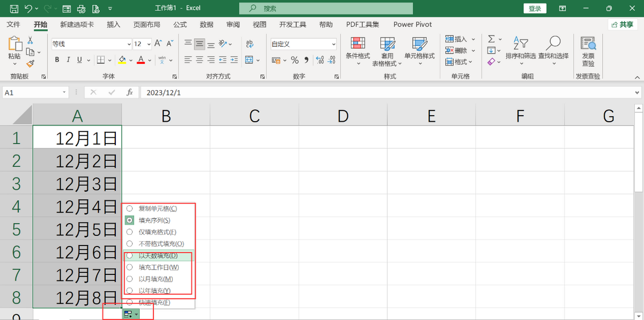
Task: Expand the Paste (粘贴) dropdown arrow
Action: (14, 63)
